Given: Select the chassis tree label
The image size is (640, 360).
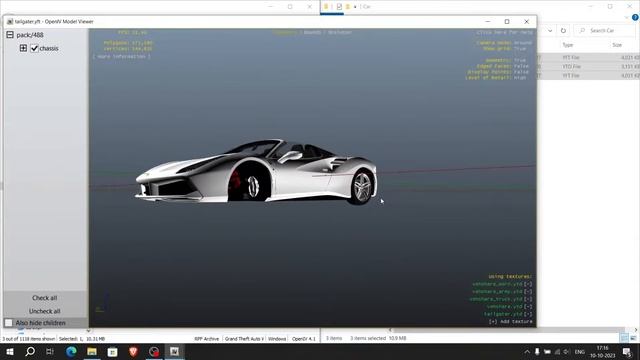Looking at the screenshot, I should pyautogui.click(x=49, y=48).
